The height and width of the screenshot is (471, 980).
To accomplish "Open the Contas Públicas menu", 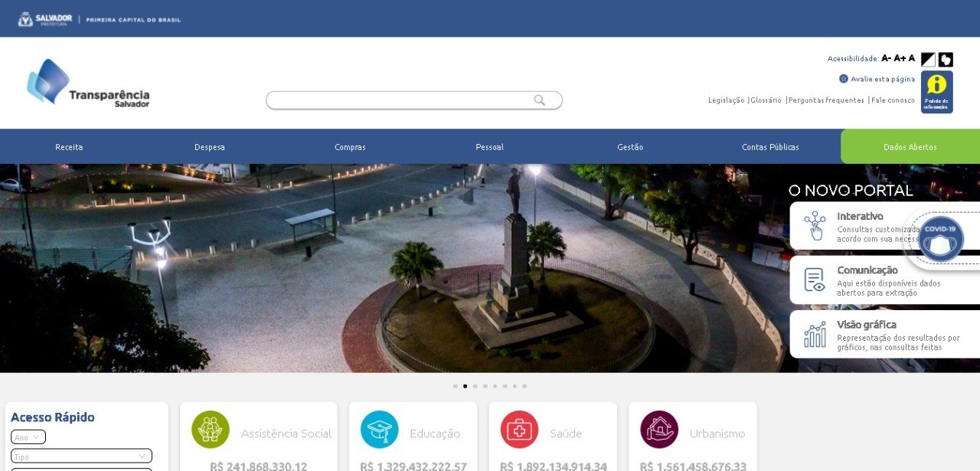I will [770, 147].
